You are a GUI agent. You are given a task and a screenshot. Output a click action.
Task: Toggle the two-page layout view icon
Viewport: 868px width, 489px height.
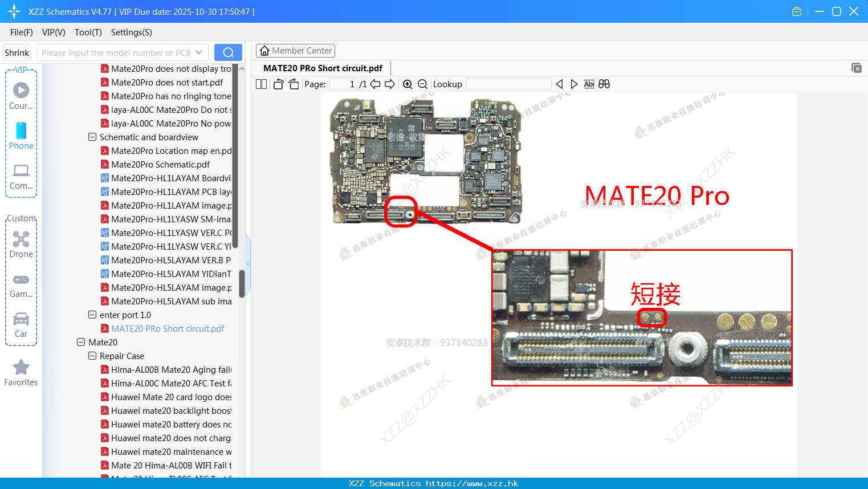pos(261,84)
